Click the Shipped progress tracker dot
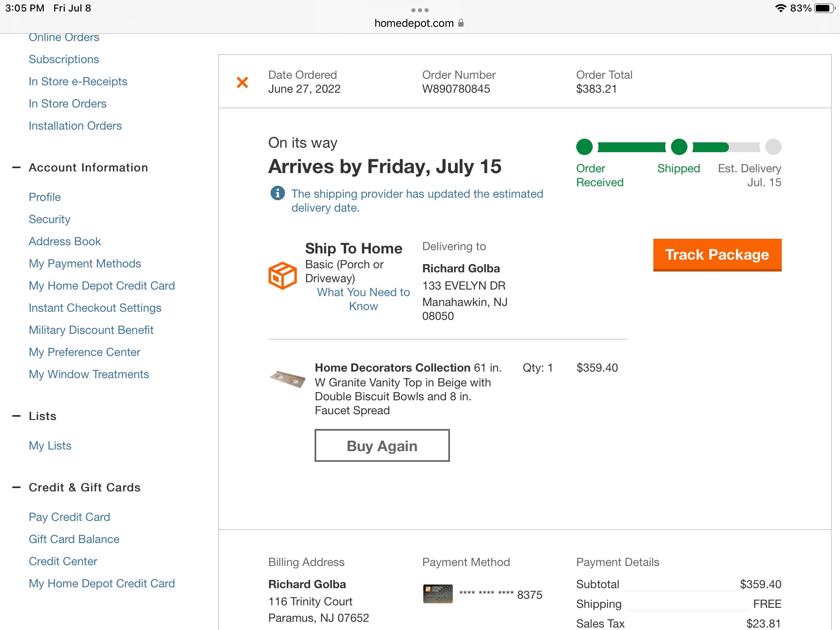Screen dimensions: 840x630 [679, 147]
